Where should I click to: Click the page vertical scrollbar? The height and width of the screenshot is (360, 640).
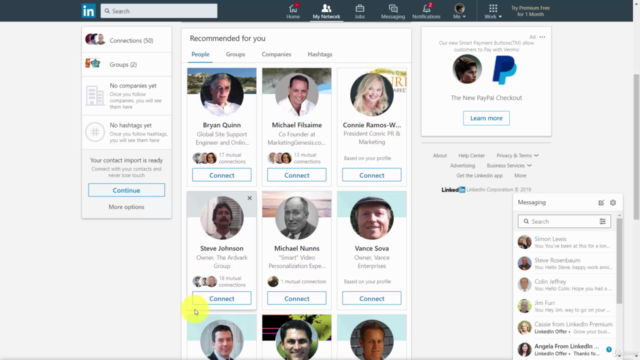tap(636, 147)
